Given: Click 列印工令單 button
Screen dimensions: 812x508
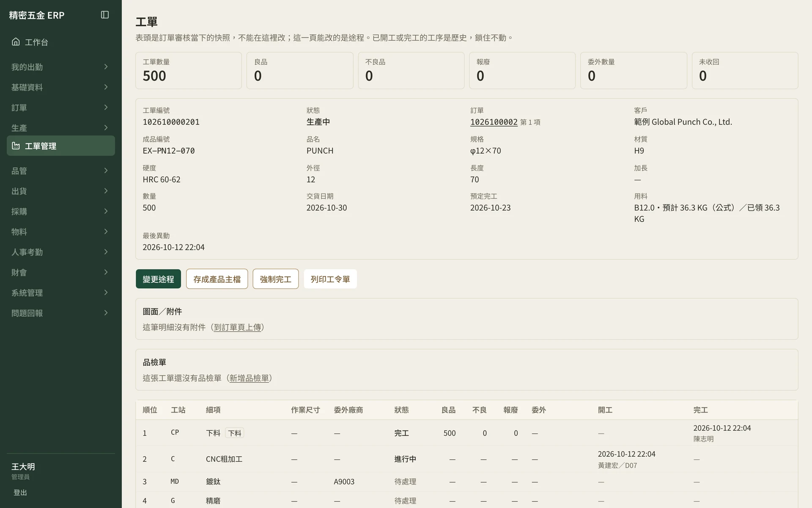Looking at the screenshot, I should (330, 279).
